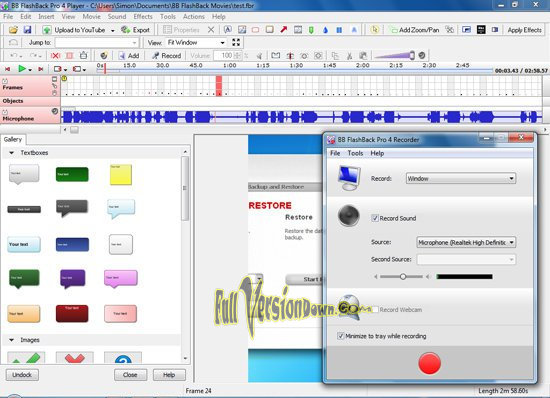Open the Actions menu
550x398 pixels.
pyautogui.click(x=194, y=16)
